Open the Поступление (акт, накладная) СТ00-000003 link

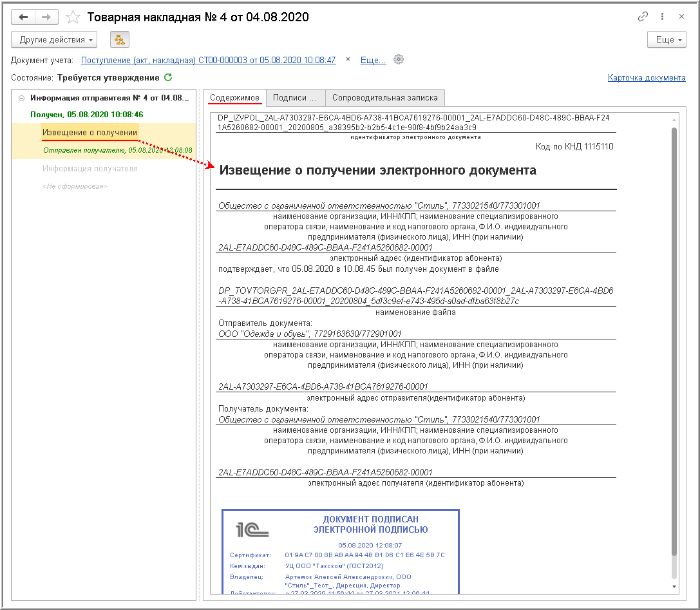[x=208, y=60]
